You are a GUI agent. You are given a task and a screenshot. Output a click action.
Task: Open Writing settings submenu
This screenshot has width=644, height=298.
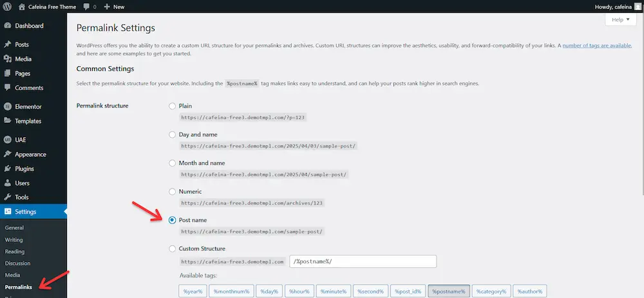click(x=14, y=239)
